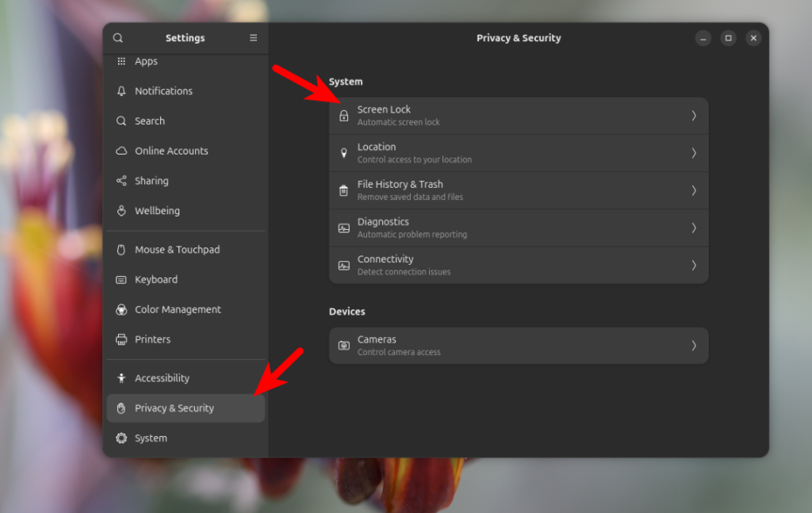This screenshot has width=812, height=513.
Task: Expand the Diagnostics row chevron
Action: (694, 228)
